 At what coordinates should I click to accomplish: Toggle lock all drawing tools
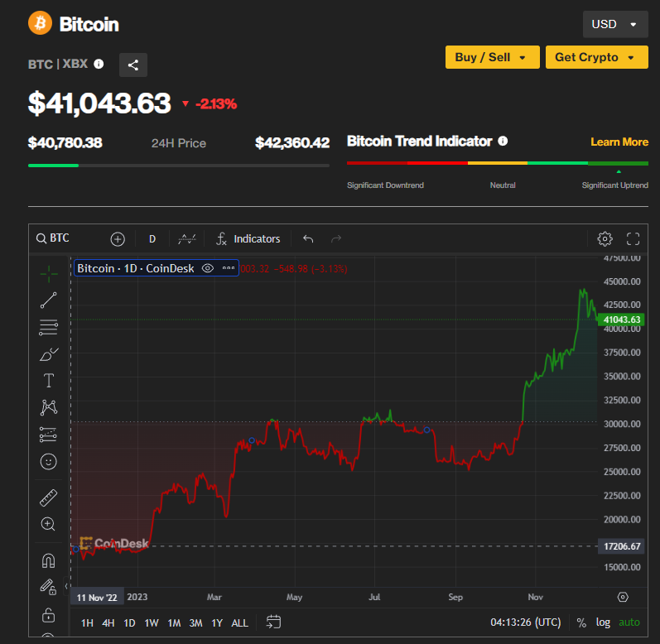click(48, 615)
